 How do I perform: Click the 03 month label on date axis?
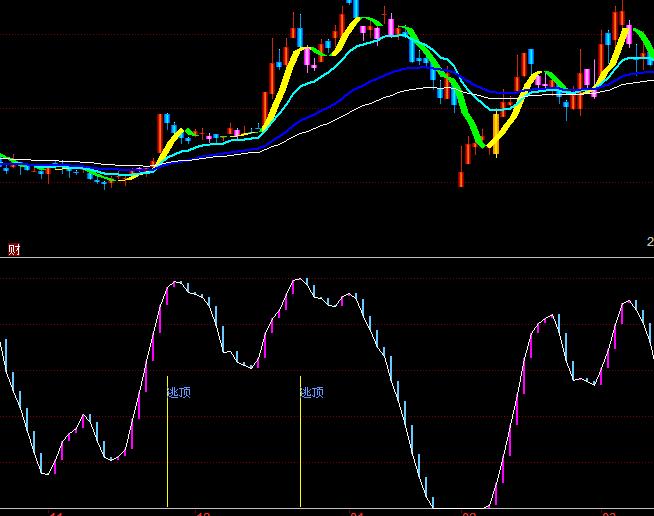tap(609, 513)
